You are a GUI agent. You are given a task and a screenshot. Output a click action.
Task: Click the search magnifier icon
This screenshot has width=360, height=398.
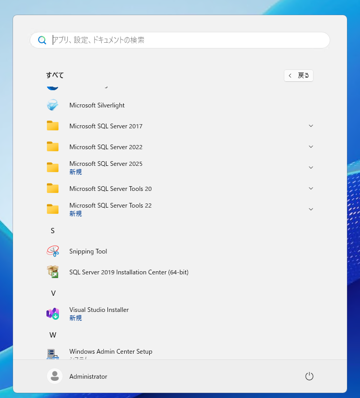pyautogui.click(x=42, y=40)
